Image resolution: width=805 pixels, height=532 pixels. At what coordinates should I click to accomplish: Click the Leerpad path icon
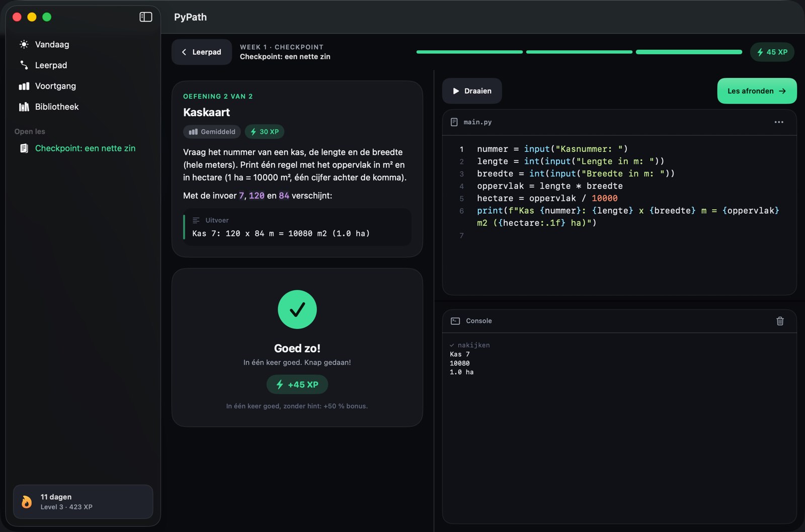click(24, 65)
